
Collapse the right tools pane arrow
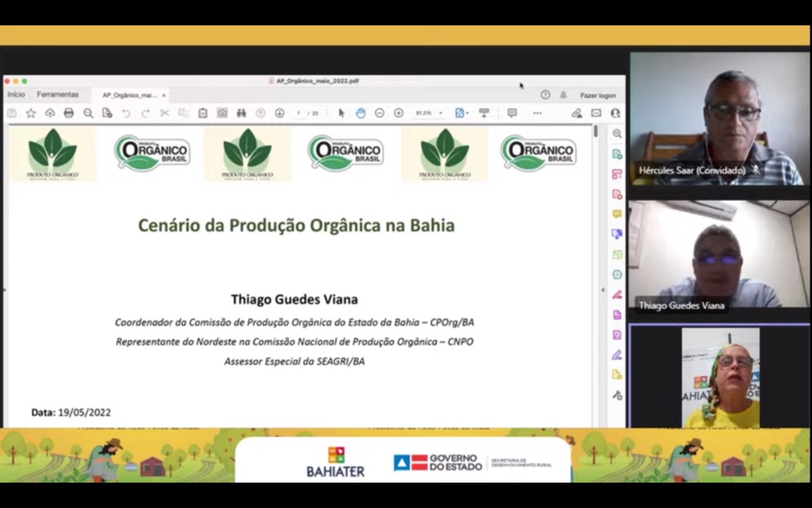pyautogui.click(x=603, y=290)
